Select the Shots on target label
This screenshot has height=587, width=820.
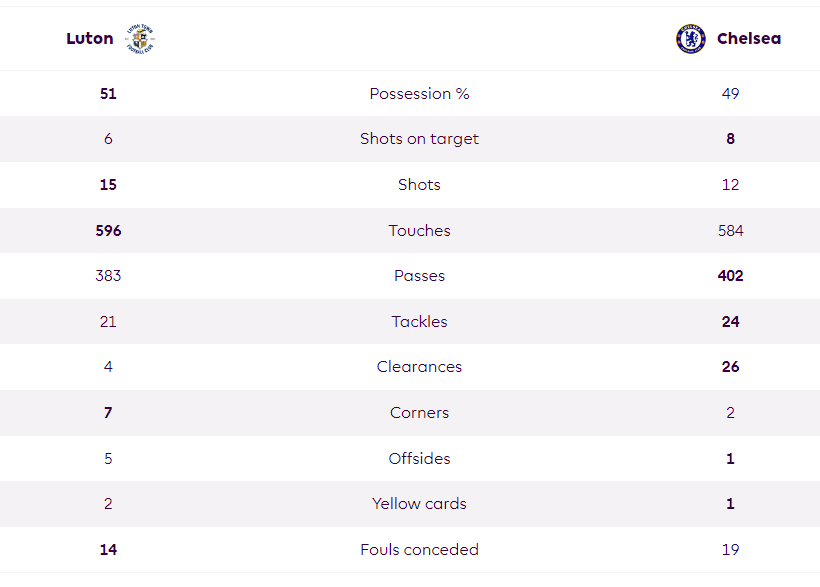click(419, 139)
